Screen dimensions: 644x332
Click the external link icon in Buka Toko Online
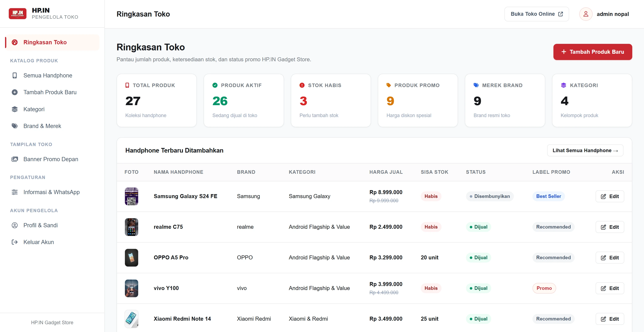561,14
